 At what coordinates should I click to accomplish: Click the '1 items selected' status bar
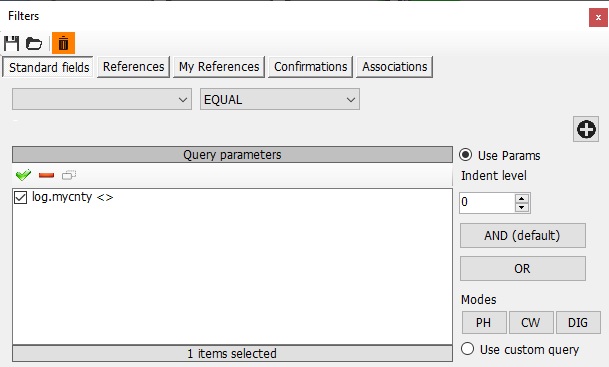tap(232, 353)
